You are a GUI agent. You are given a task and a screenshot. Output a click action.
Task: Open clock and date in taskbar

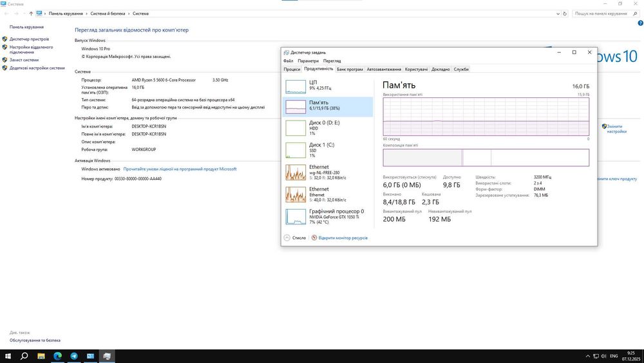point(630,356)
